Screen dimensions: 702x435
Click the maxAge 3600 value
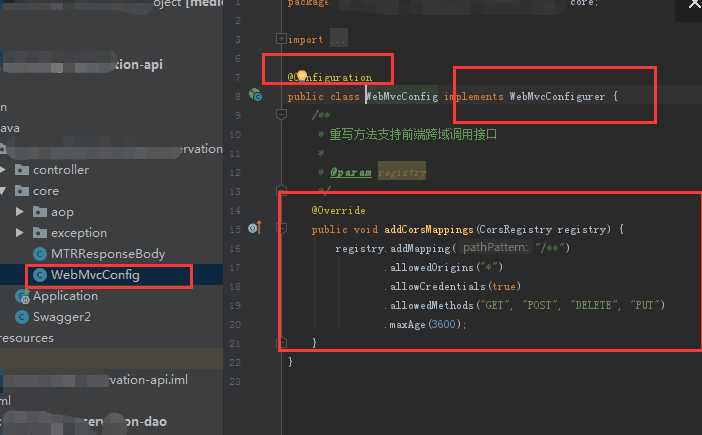pyautogui.click(x=443, y=324)
